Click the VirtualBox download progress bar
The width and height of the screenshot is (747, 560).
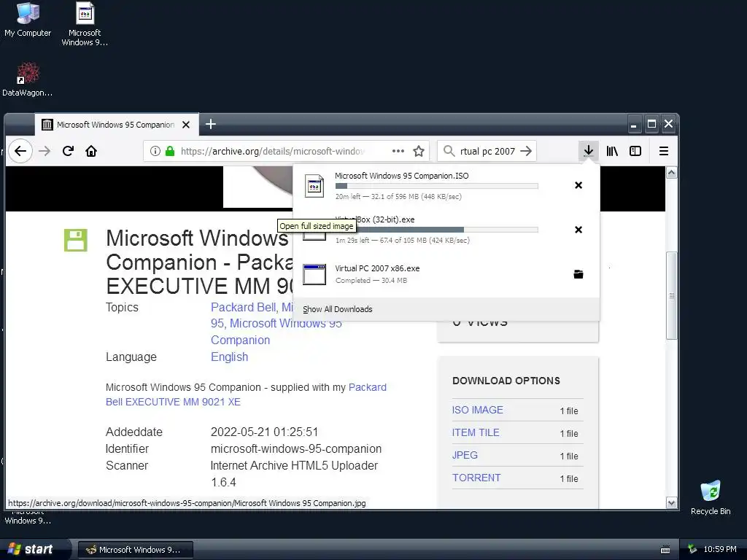point(436,230)
